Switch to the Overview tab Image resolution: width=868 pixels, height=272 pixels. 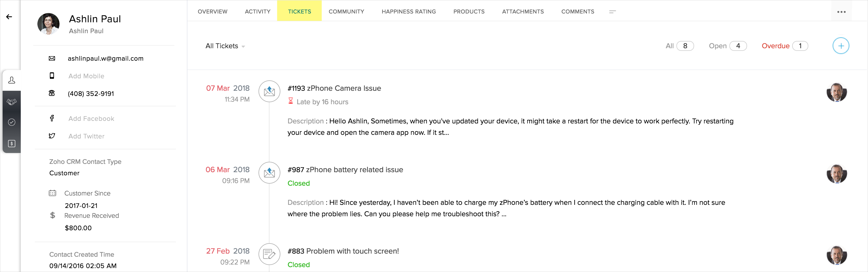tap(212, 12)
